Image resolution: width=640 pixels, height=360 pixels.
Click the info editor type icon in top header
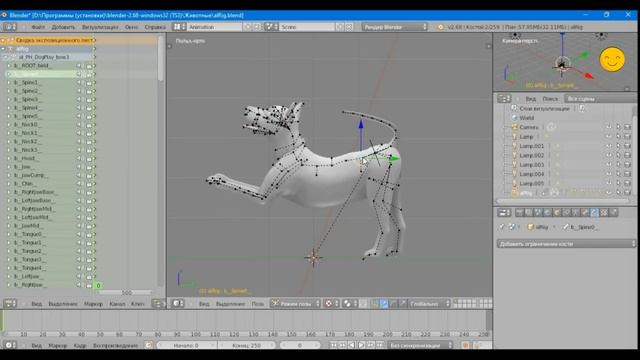(10, 27)
